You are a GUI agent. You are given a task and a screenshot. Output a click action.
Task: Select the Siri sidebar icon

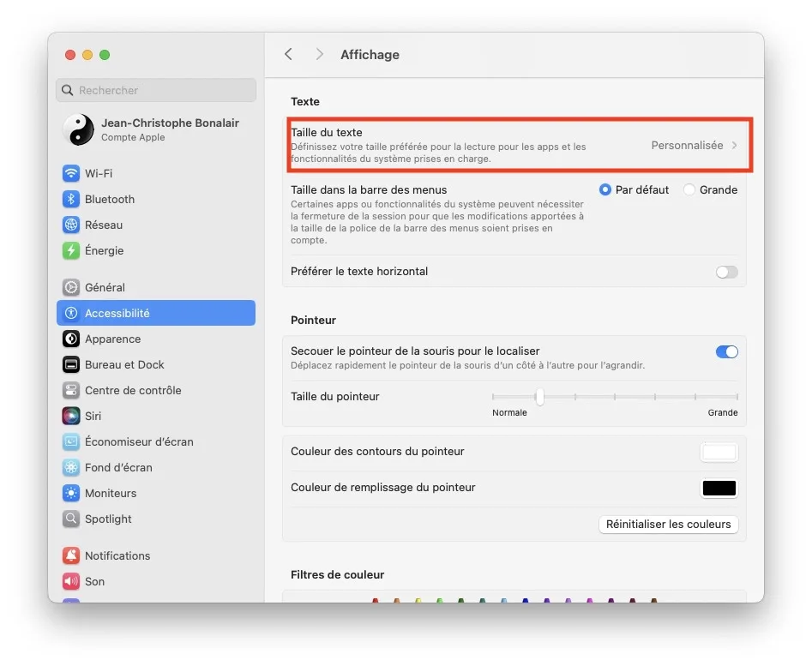90,416
